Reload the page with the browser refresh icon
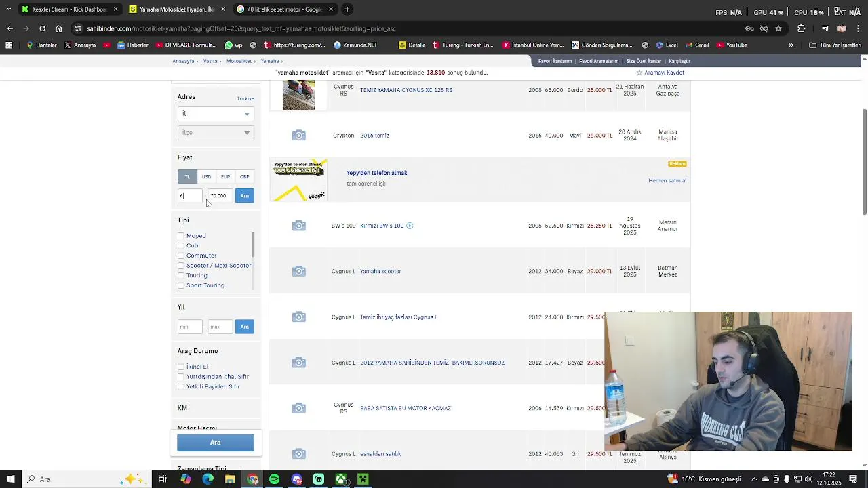This screenshot has height=488, width=868. coord(42,28)
